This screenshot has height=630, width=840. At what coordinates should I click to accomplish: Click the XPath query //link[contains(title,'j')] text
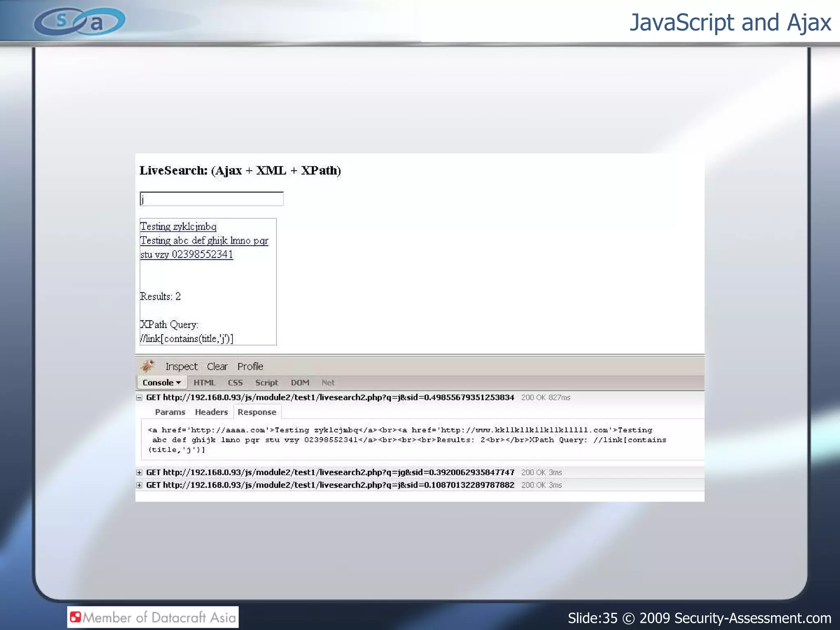(x=187, y=338)
